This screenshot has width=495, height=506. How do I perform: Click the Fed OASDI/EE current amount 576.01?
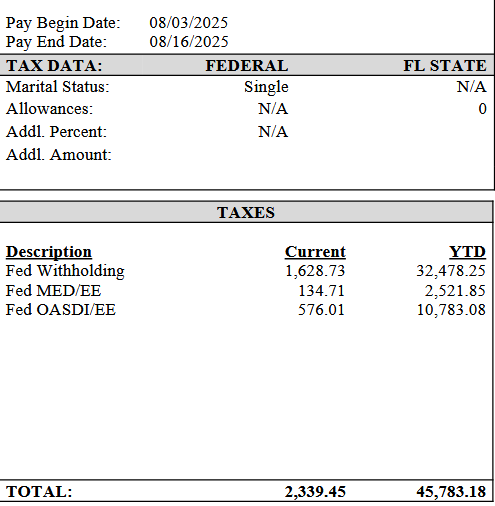click(x=321, y=310)
